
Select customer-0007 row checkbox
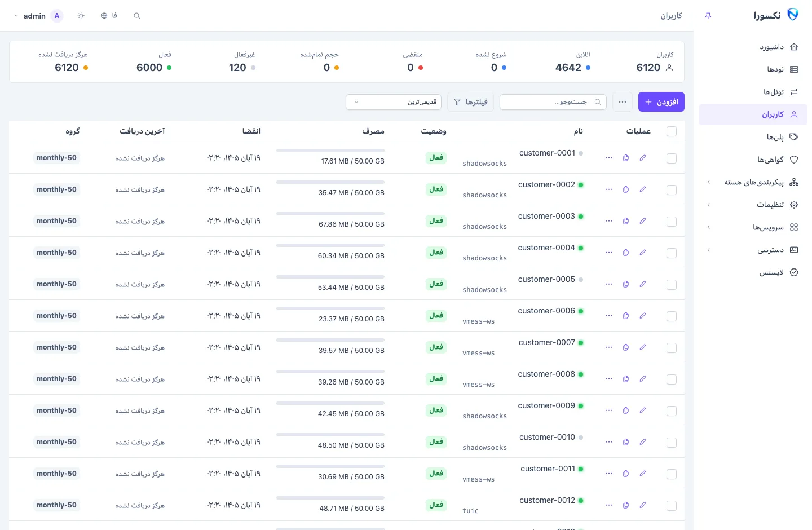coord(672,348)
